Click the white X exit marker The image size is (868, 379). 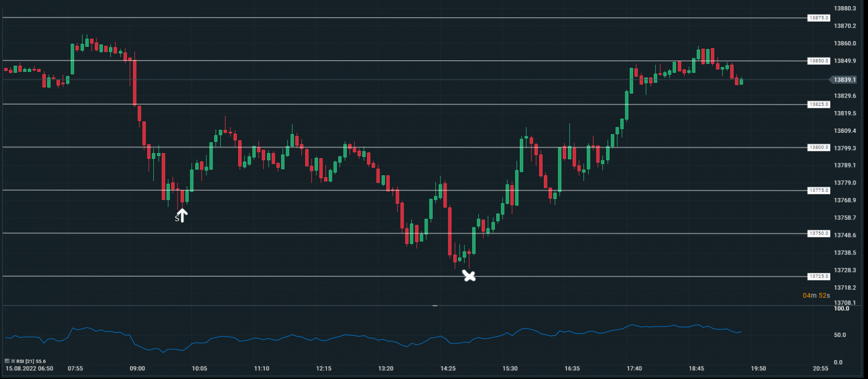coord(469,276)
